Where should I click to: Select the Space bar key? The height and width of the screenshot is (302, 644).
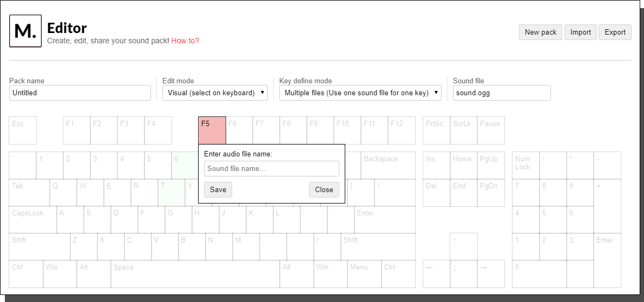coord(195,273)
